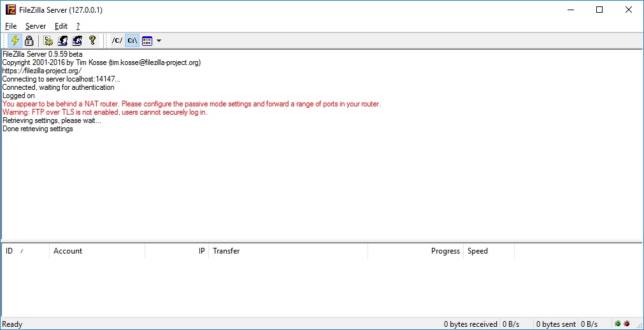
Task: Open the ? help menu
Action: (x=78, y=26)
